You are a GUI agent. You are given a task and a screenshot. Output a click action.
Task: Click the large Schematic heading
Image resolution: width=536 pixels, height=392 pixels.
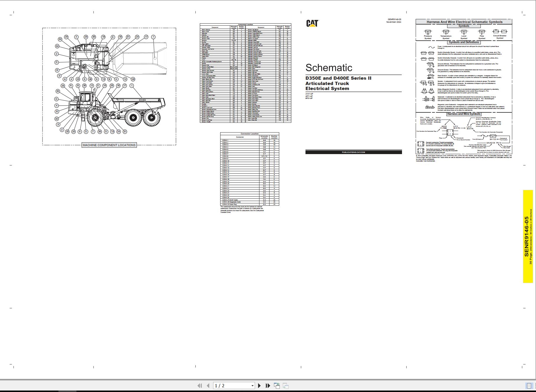(x=329, y=68)
